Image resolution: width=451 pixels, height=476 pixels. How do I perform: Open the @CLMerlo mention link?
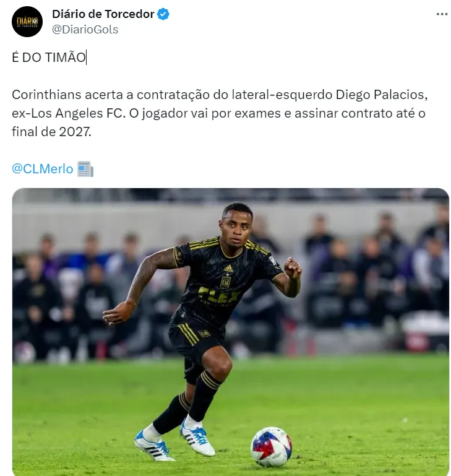tap(43, 169)
